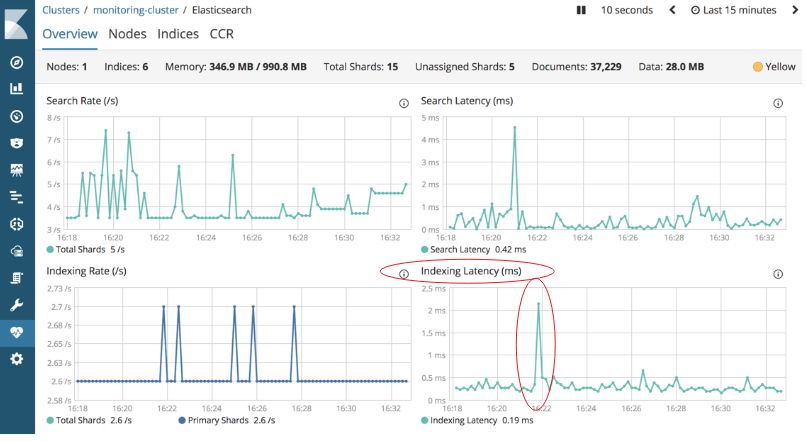Show info for the Indexing Rate chart
This screenshot has height=441, width=806.
click(x=404, y=274)
